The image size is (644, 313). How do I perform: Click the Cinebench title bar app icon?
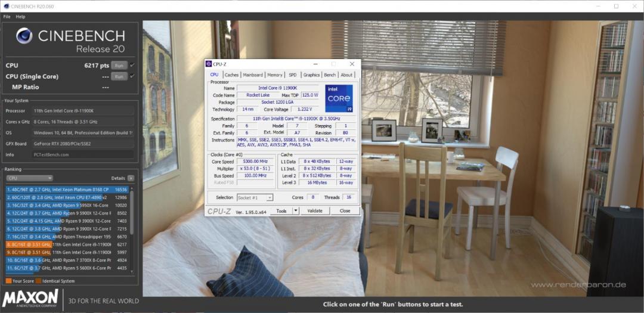click(6, 6)
